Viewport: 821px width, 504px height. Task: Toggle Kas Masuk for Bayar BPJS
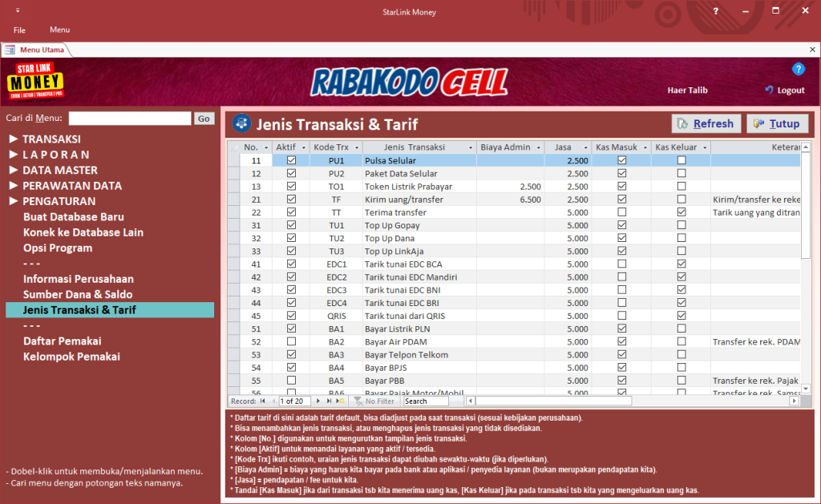(x=621, y=368)
